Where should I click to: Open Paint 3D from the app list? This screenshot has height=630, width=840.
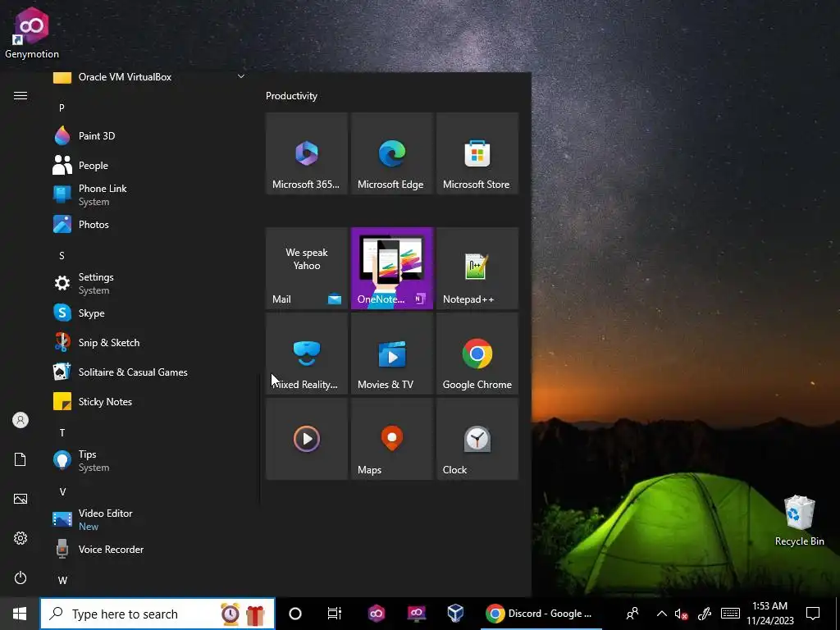click(151, 136)
